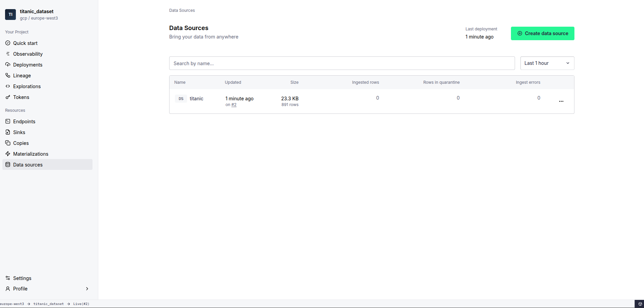
Task: Open Quick start from sidebar
Action: click(25, 43)
